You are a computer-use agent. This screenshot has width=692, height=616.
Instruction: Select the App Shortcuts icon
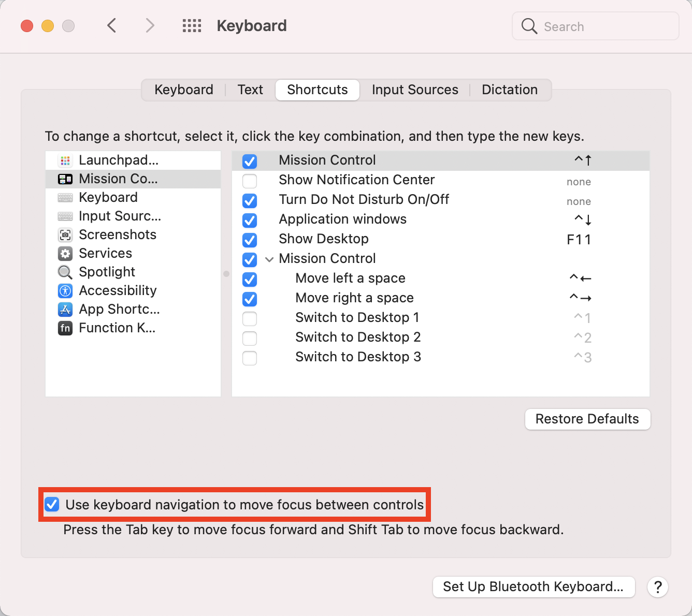pyautogui.click(x=65, y=310)
